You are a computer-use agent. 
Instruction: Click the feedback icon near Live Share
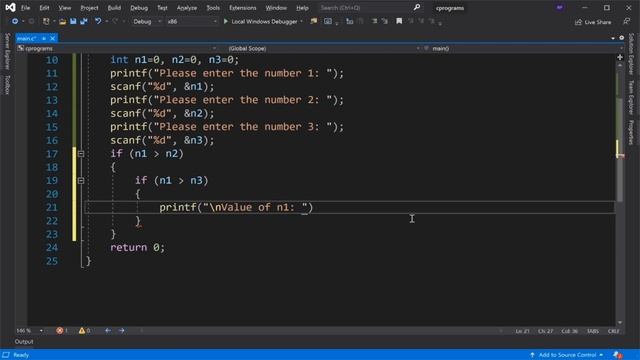coord(627,21)
